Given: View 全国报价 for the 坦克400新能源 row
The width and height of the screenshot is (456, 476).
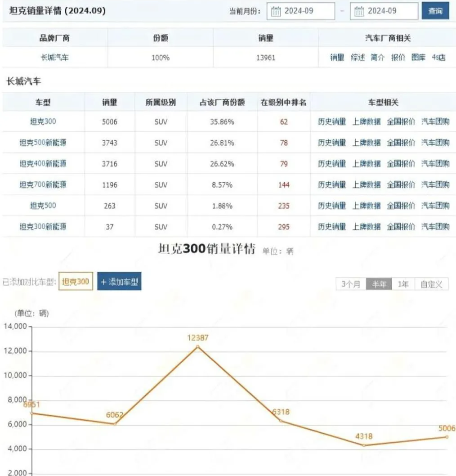Looking at the screenshot, I should coord(401,164).
